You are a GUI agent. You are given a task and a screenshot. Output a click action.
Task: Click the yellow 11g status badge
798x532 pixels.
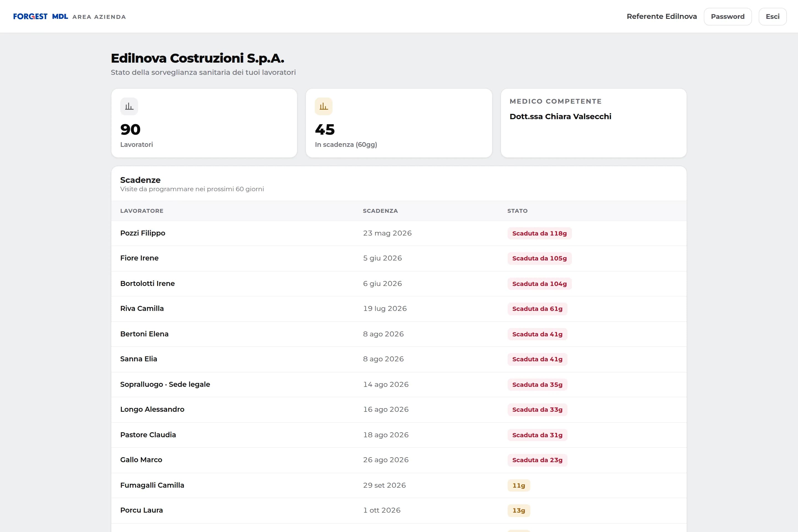click(x=519, y=485)
